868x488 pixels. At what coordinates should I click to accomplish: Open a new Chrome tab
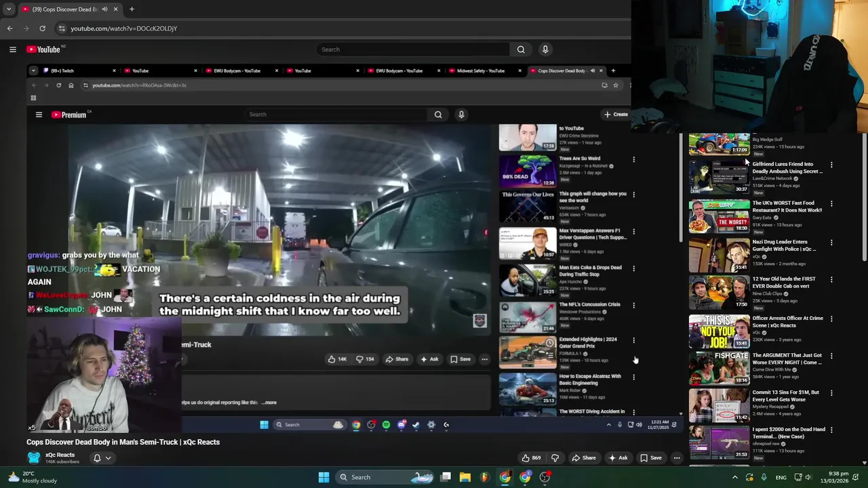click(x=132, y=9)
